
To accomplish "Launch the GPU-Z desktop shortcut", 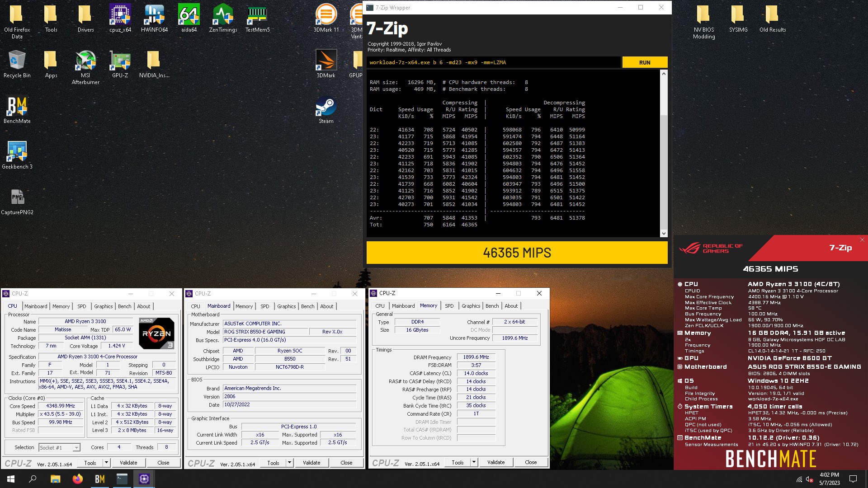I will click(120, 64).
